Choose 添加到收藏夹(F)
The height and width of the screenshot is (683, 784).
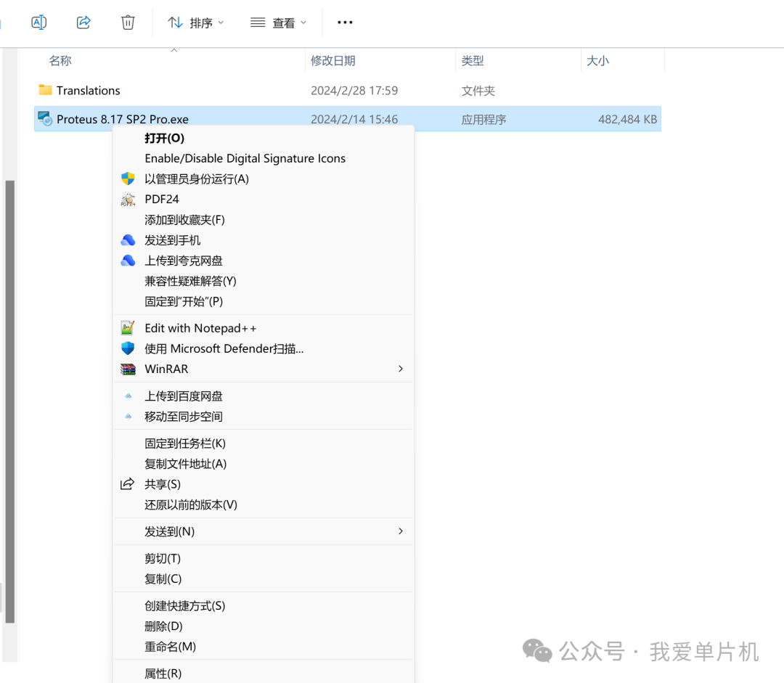[184, 220]
